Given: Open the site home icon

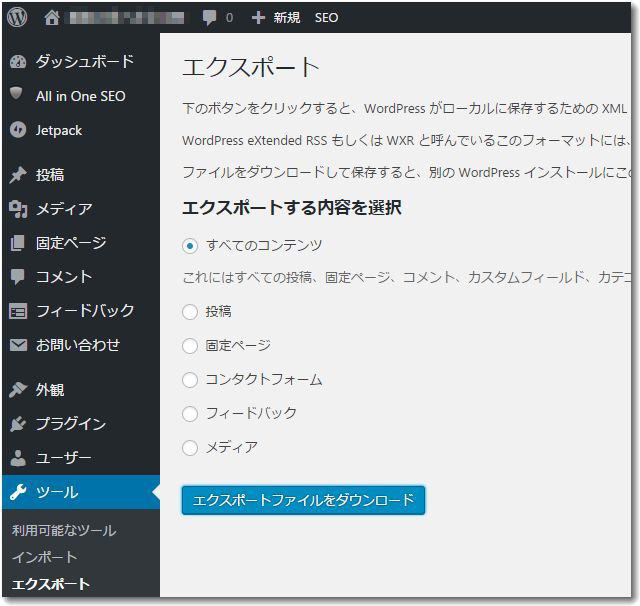Looking at the screenshot, I should pos(53,17).
